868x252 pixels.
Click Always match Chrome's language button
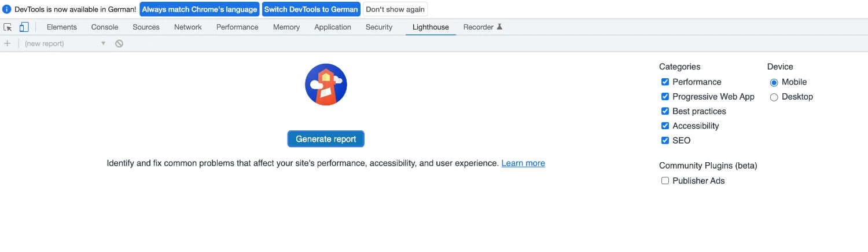200,9
